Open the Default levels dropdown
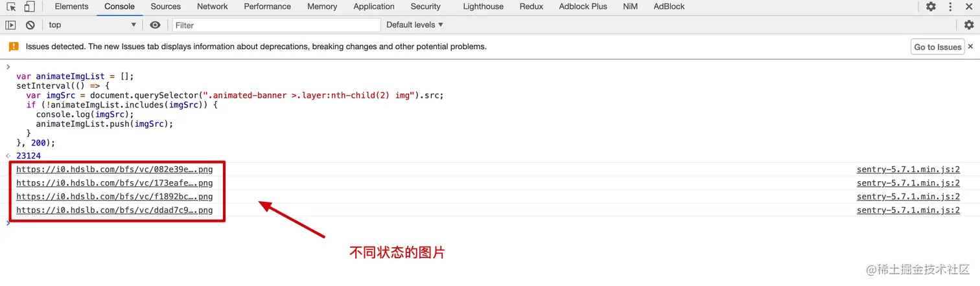 (x=415, y=25)
